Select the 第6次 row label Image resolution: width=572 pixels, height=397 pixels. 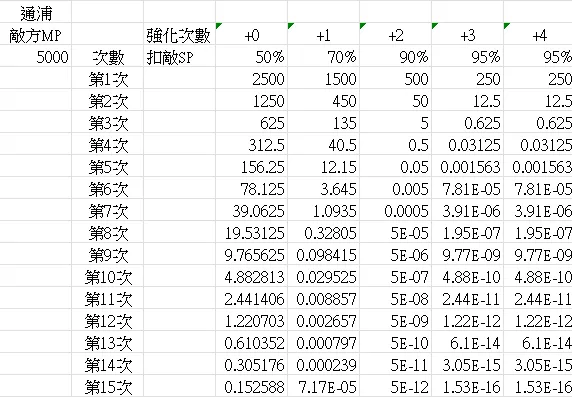tap(108, 188)
